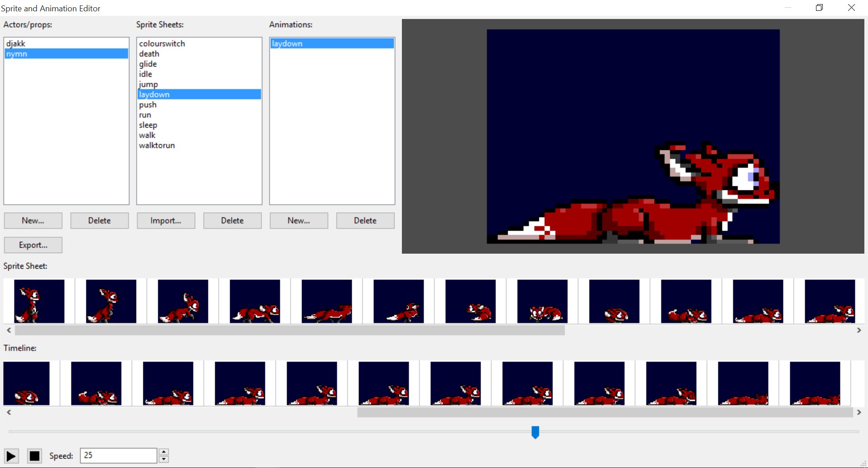Click the sprite sheet scrollbar left arrow
This screenshot has width=868, height=468.
8,330
